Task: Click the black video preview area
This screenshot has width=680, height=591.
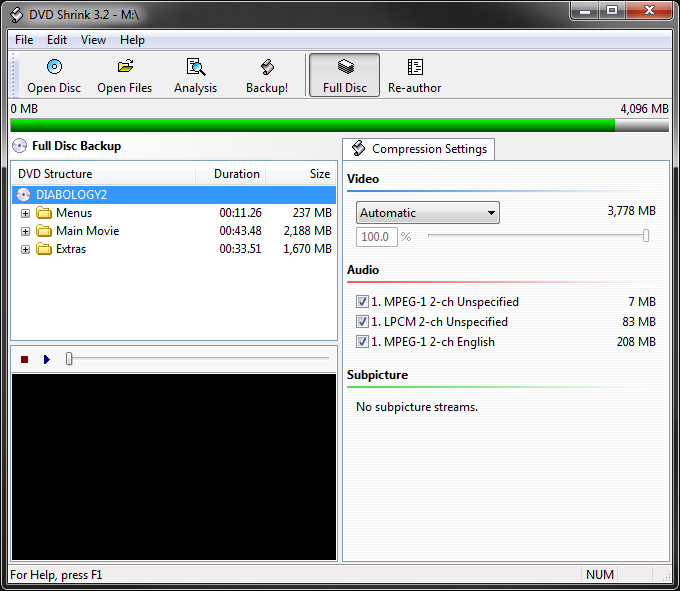Action: 174,467
